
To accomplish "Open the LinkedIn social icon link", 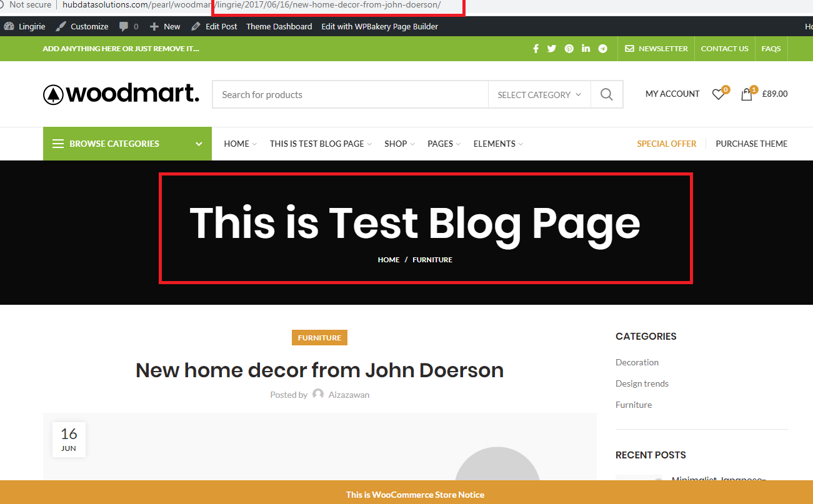I will [586, 49].
